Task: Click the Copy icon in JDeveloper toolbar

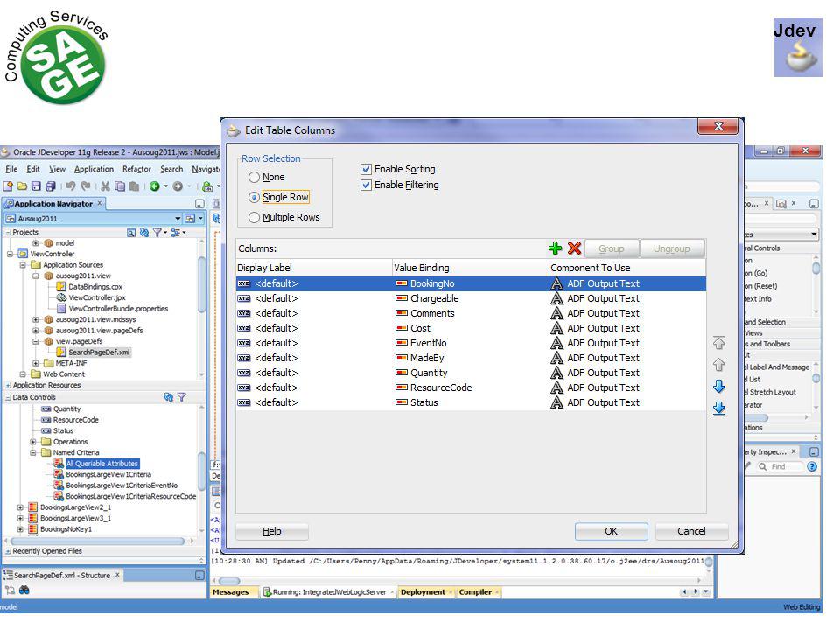Action: [x=120, y=185]
